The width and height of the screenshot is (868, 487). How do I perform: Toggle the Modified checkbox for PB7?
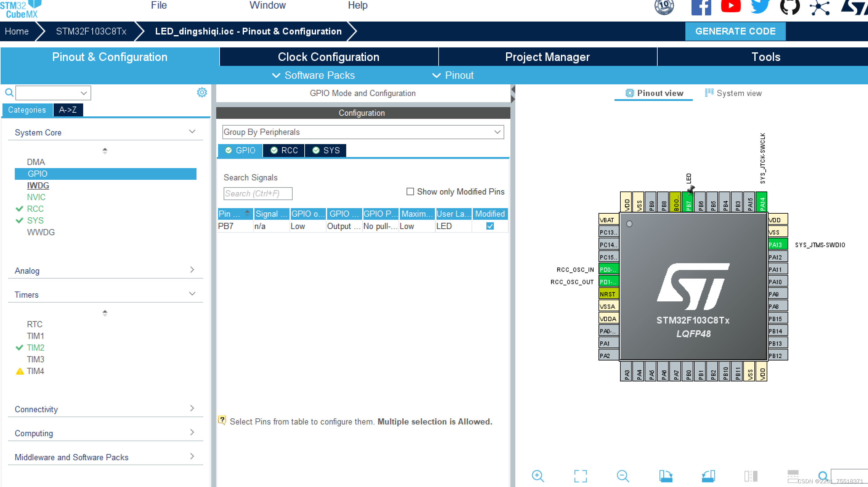490,226
